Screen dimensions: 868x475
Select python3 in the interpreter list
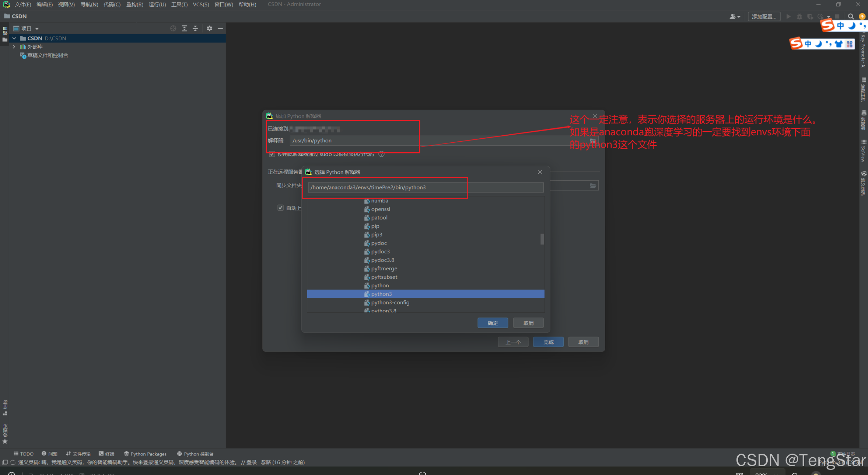pyautogui.click(x=382, y=294)
